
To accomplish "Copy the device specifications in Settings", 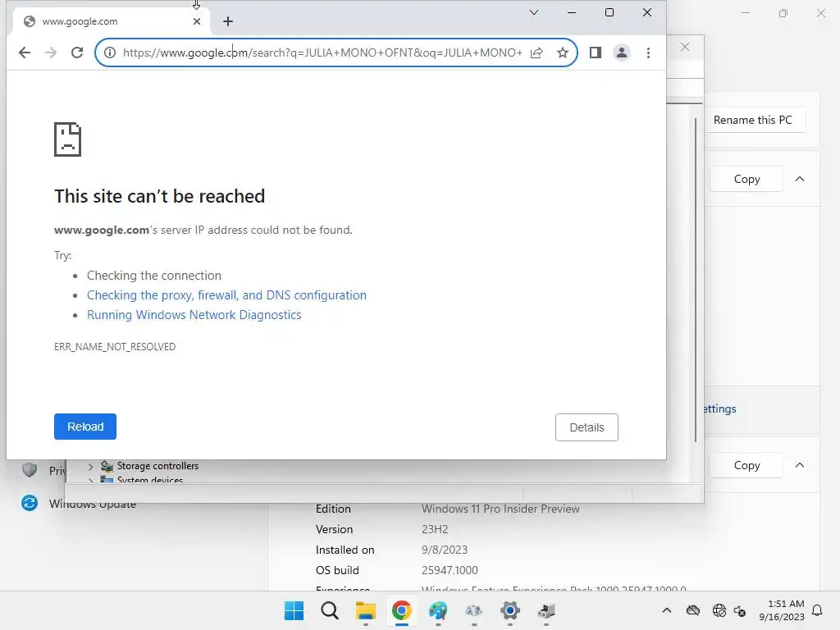I will [746, 179].
